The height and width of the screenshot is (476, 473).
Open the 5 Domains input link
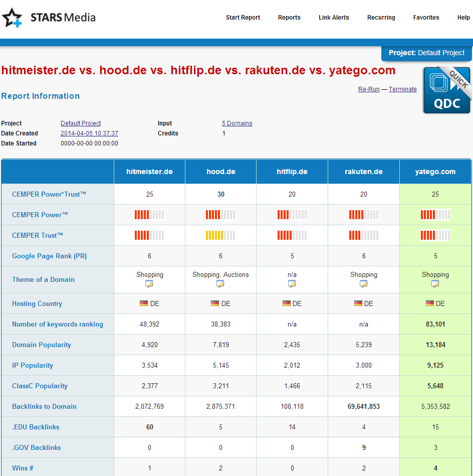(x=237, y=123)
